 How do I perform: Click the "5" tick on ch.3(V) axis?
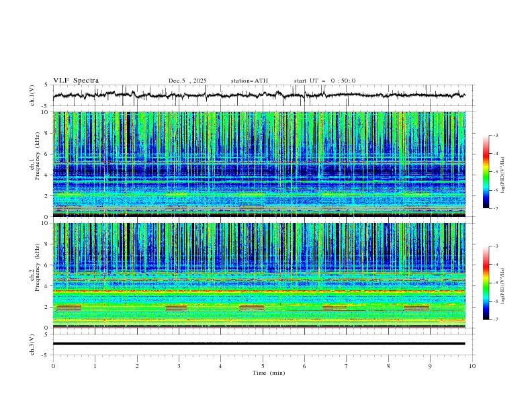point(46,334)
